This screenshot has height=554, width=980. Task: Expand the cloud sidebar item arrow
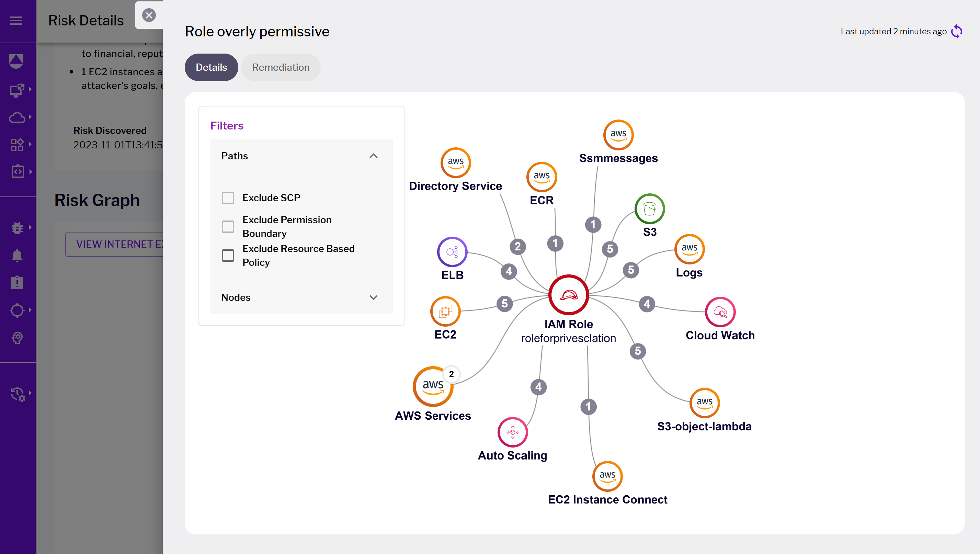[30, 117]
